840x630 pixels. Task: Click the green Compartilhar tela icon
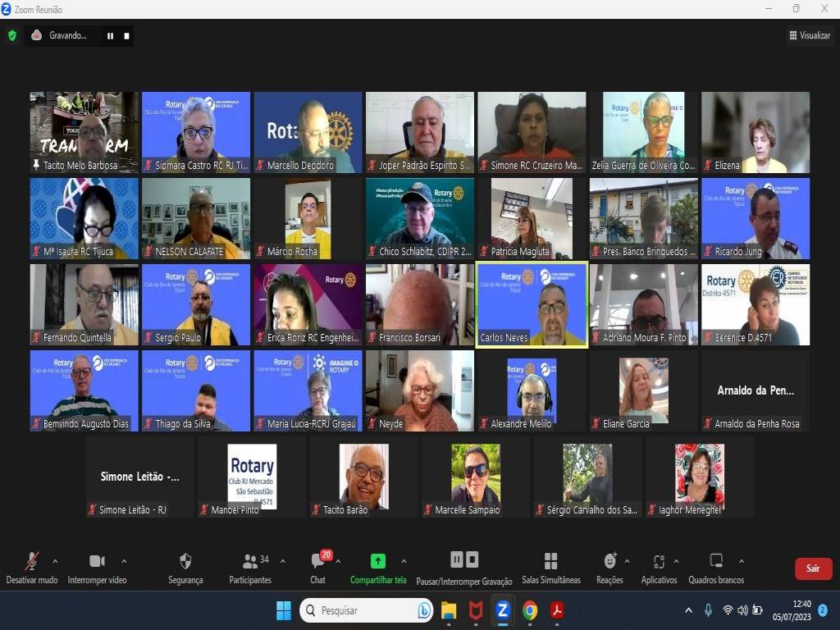point(377,561)
